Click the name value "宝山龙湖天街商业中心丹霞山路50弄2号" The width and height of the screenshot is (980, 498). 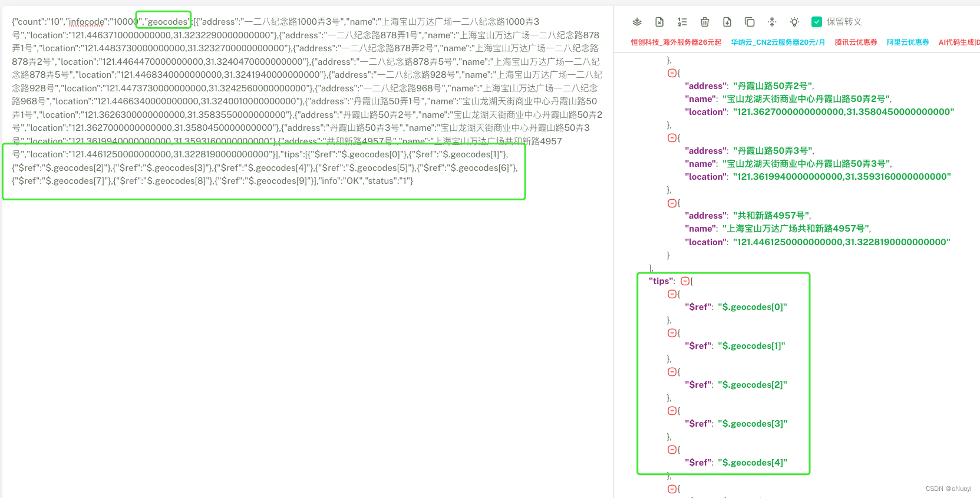(807, 99)
